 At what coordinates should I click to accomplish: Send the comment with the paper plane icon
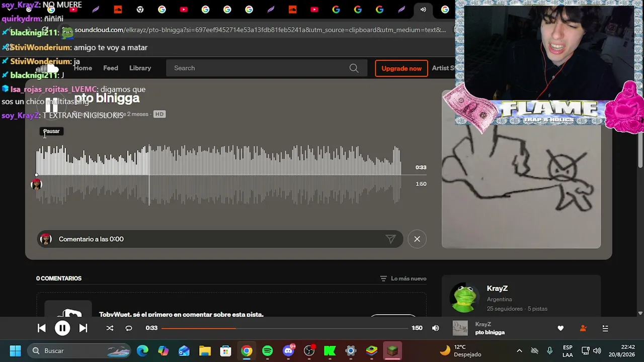(390, 239)
